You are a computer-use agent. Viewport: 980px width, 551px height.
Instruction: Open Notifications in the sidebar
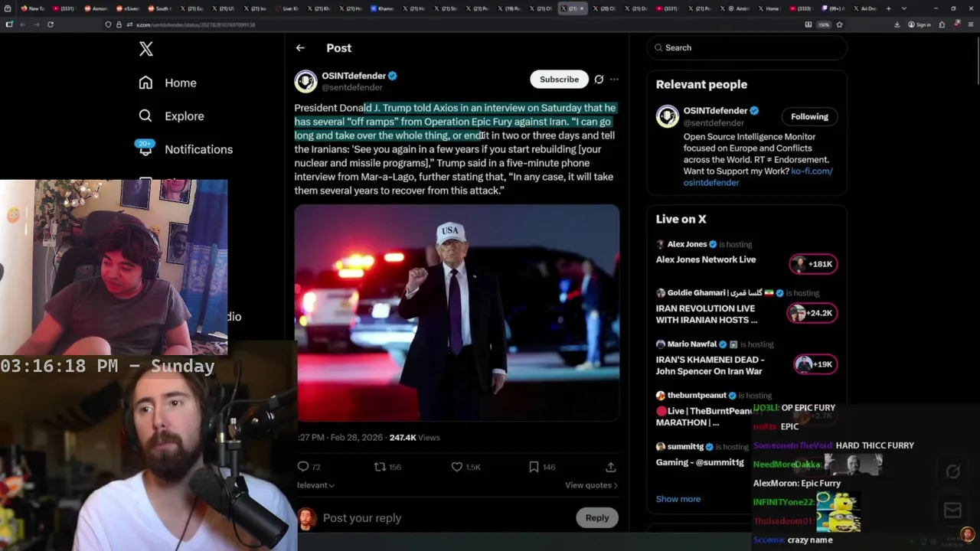click(x=186, y=149)
